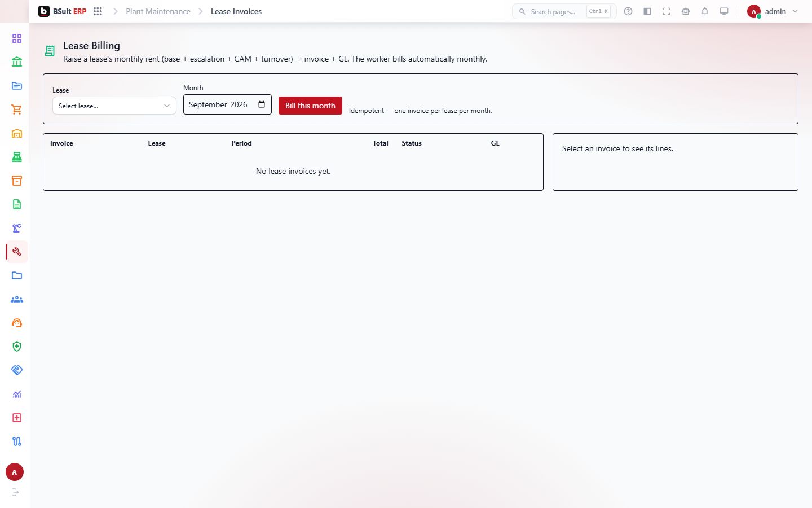Viewport: 812px width, 508px height.
Task: Open the shopping cart module
Action: click(17, 110)
